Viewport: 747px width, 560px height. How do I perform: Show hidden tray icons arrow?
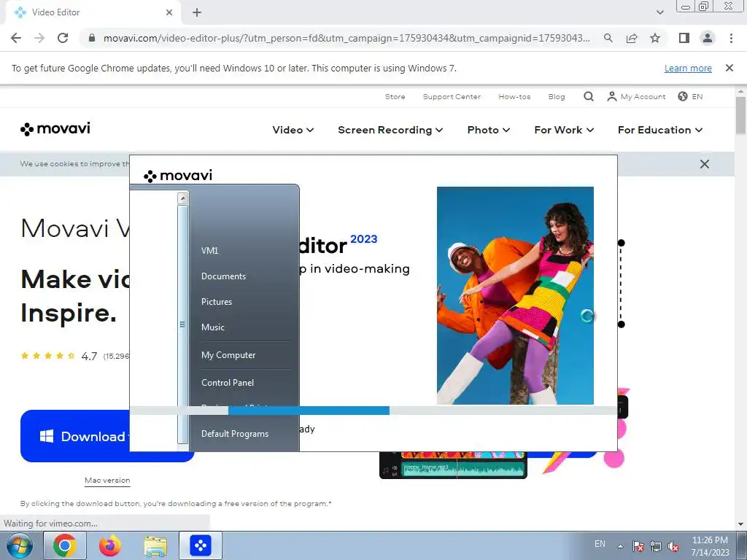(620, 546)
